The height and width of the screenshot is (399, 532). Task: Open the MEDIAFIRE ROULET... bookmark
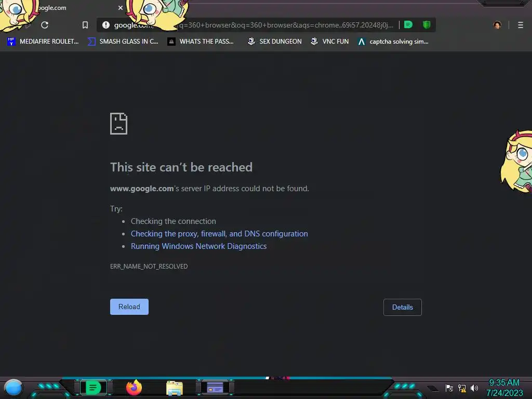click(43, 42)
